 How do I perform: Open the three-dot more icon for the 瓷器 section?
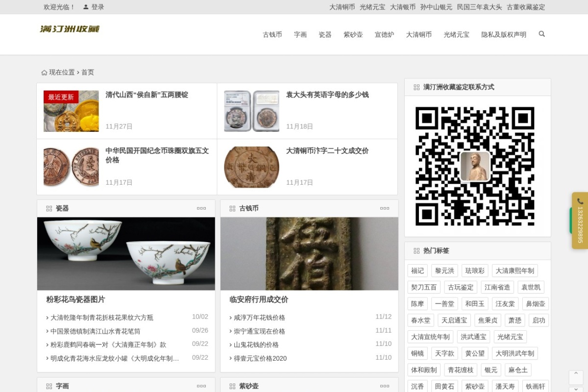click(x=201, y=208)
